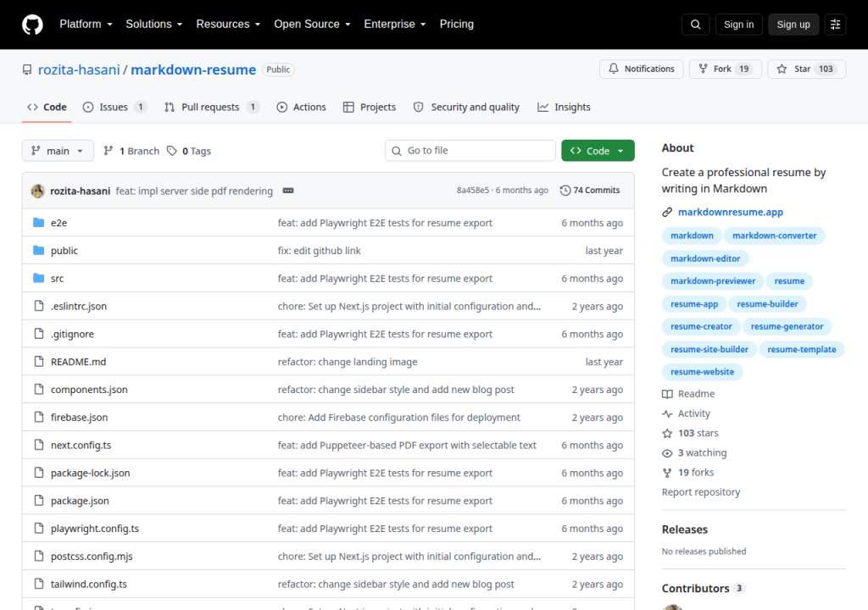Open the main branch selector dropdown
868x610 pixels.
58,151
